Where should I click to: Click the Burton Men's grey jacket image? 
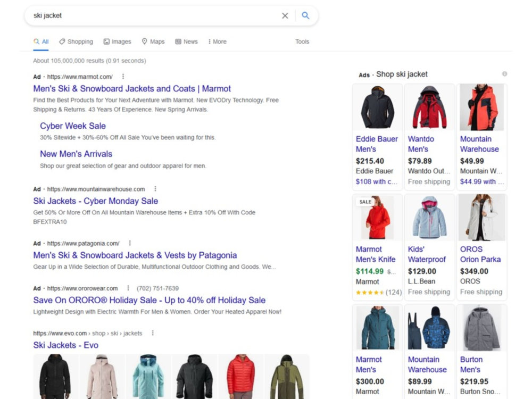[482, 328]
